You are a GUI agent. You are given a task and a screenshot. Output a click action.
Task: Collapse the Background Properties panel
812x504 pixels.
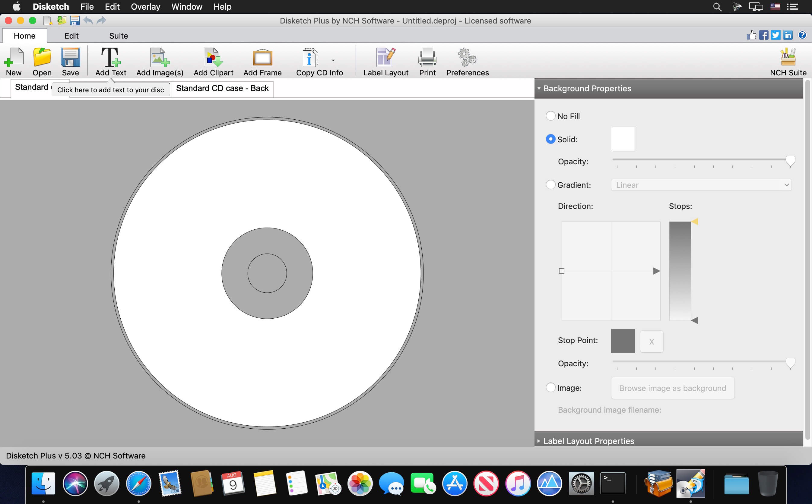point(539,89)
